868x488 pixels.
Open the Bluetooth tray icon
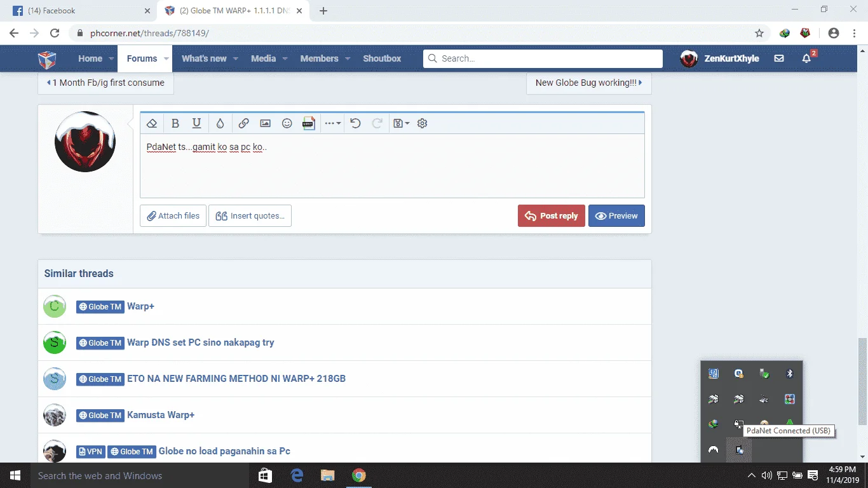(790, 374)
